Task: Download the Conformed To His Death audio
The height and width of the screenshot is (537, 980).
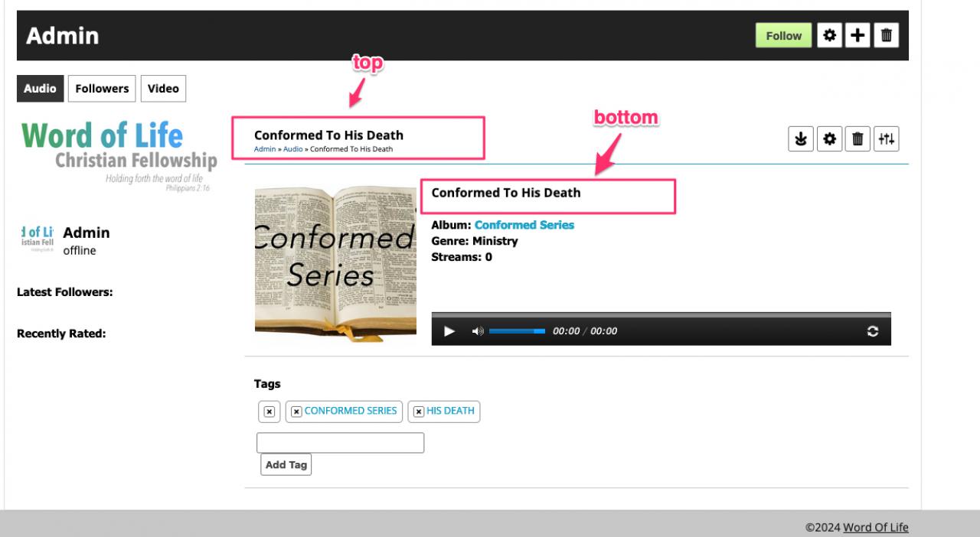Action: pos(801,139)
